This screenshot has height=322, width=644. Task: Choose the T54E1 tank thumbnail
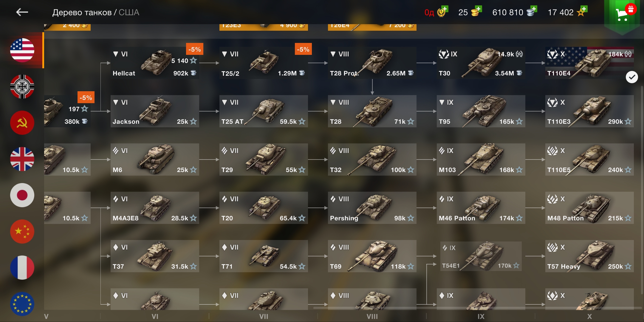(481, 256)
